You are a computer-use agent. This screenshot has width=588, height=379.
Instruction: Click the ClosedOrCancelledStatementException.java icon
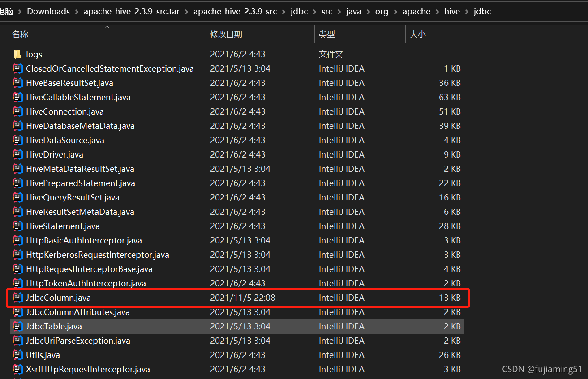point(18,68)
